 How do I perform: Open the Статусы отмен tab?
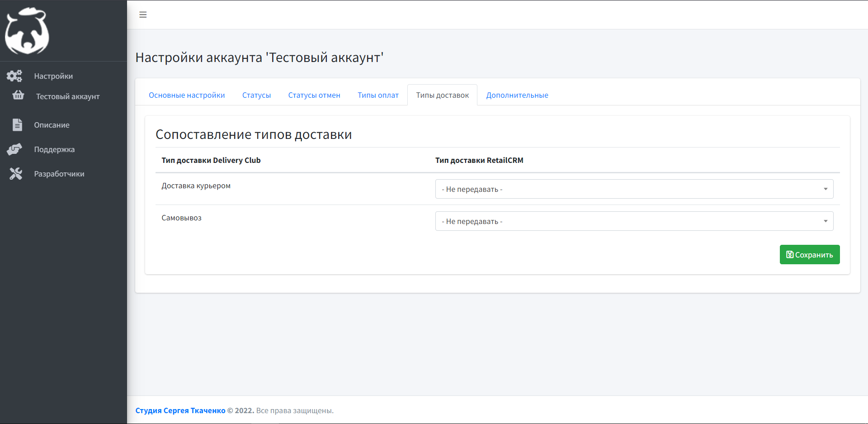(x=314, y=95)
